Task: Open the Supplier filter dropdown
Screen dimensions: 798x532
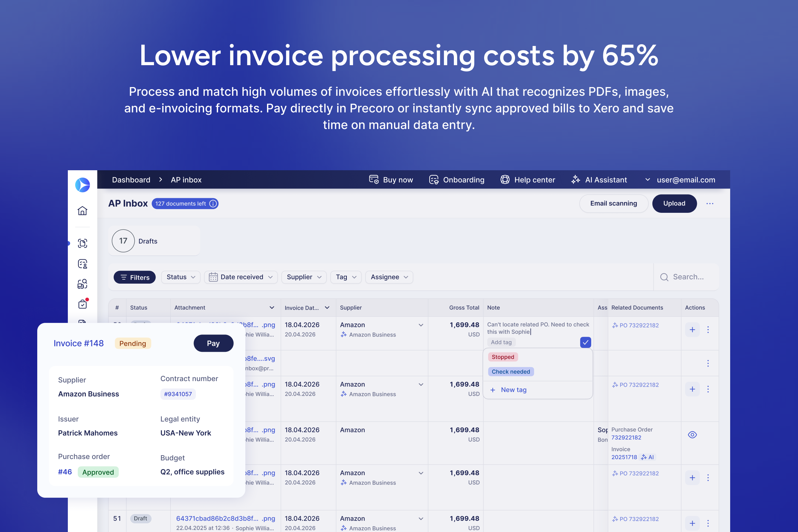Action: (x=304, y=277)
